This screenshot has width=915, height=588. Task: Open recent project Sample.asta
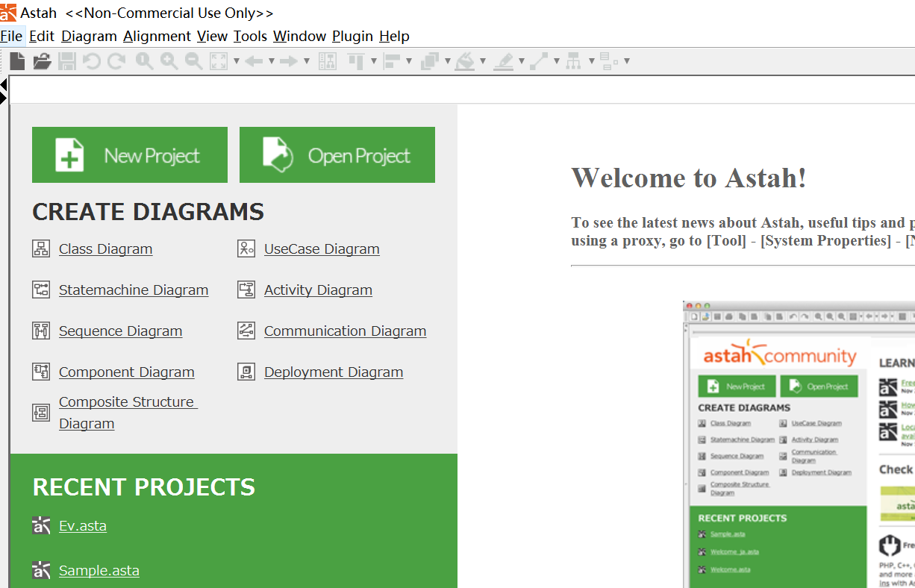click(x=99, y=571)
